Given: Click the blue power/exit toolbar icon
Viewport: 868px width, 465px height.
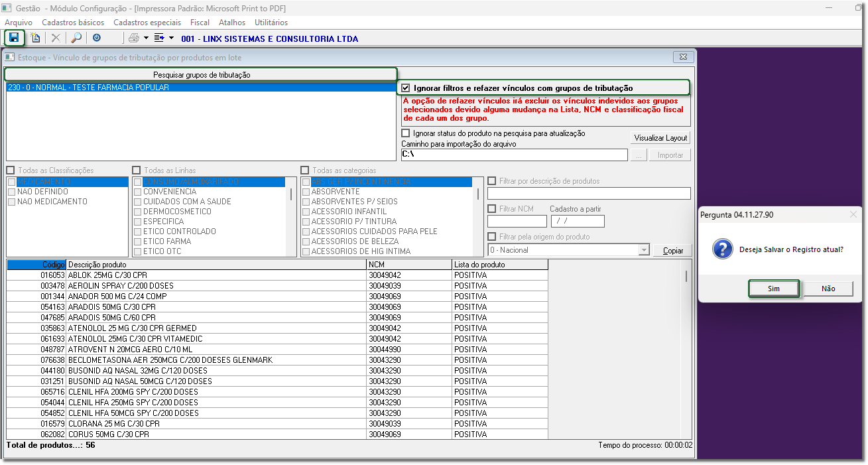Looking at the screenshot, I should pos(97,38).
